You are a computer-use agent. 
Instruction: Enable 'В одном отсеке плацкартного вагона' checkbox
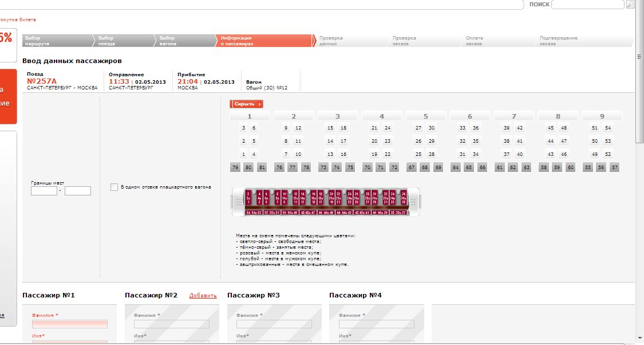click(114, 187)
